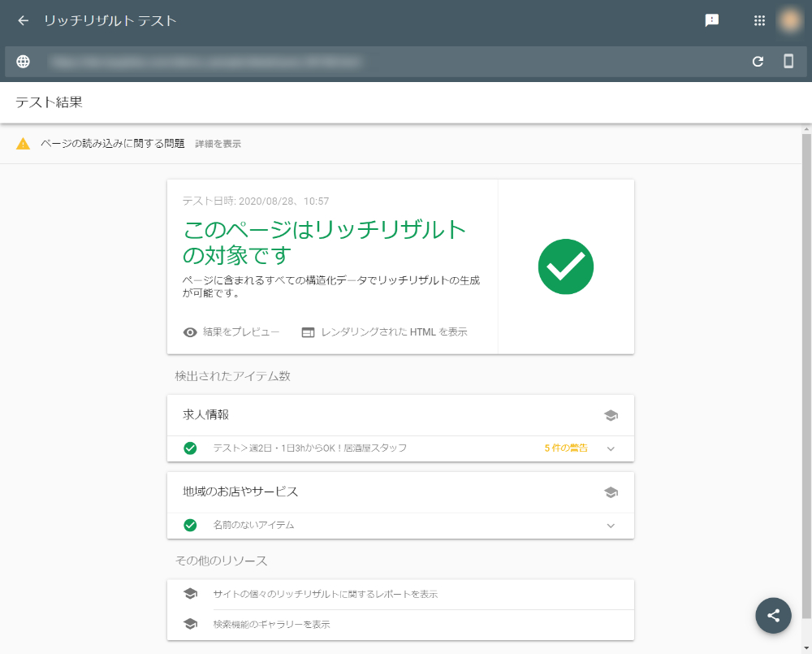Viewport: 812px width, 654px height.
Task: Expand the 居酒屋スタッフ item chevron
Action: (x=611, y=448)
